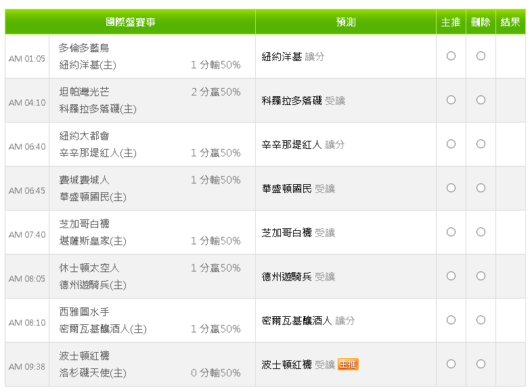
Task: Click prediction 紐約洋基 讓分
Action: (293, 57)
